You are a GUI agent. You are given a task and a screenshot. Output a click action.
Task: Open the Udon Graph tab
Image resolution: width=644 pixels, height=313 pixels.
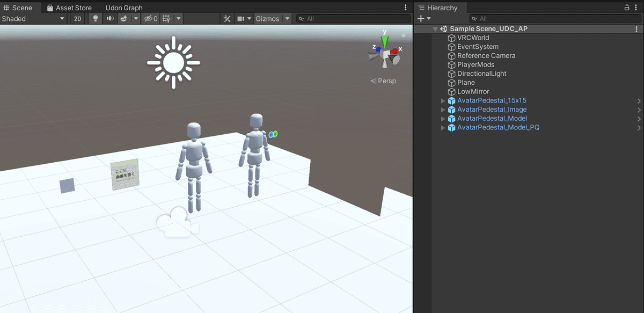tap(124, 8)
